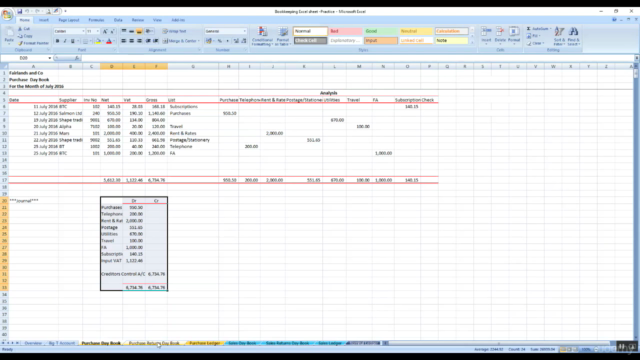Click the Delete cells button
This screenshot has width=640, height=360.
[x=500, y=35]
